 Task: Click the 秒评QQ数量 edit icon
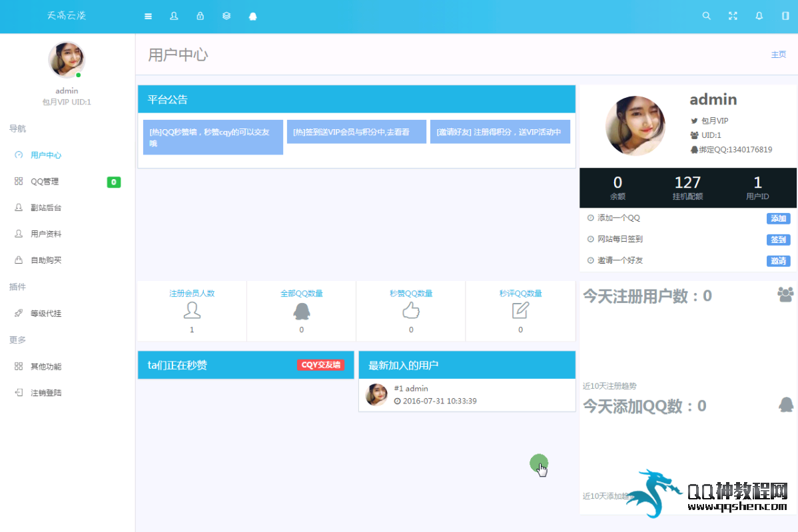click(521, 310)
